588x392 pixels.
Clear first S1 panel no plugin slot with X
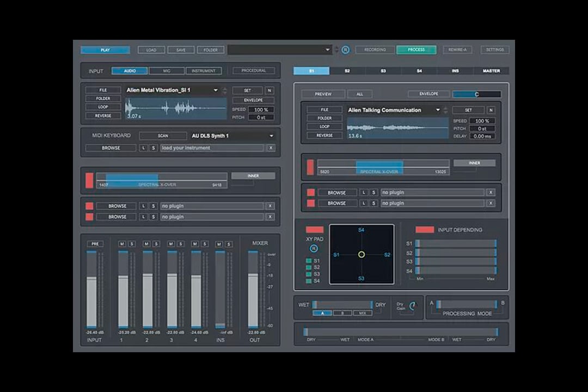[491, 192]
